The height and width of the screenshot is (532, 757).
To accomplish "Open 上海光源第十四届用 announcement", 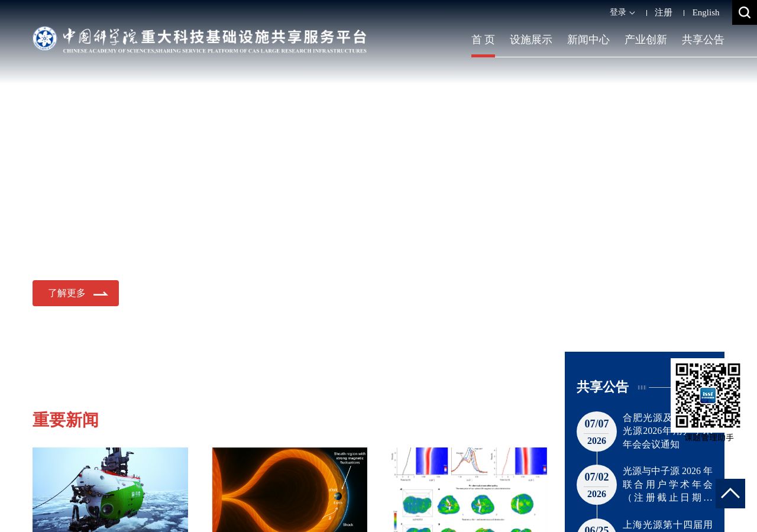I will point(668,525).
